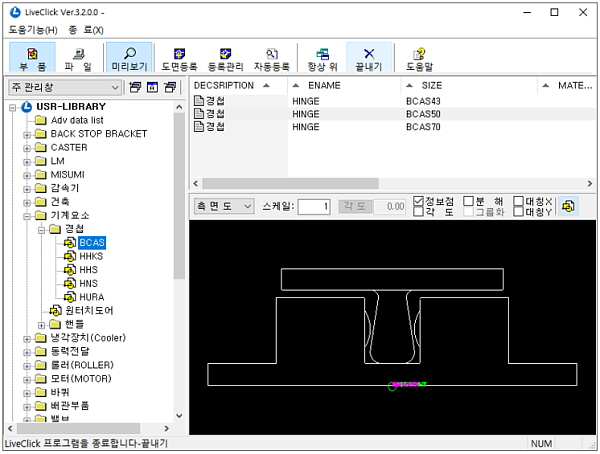The image size is (600, 454).
Task: Enable the 분 해 checkbox
Action: [x=468, y=201]
